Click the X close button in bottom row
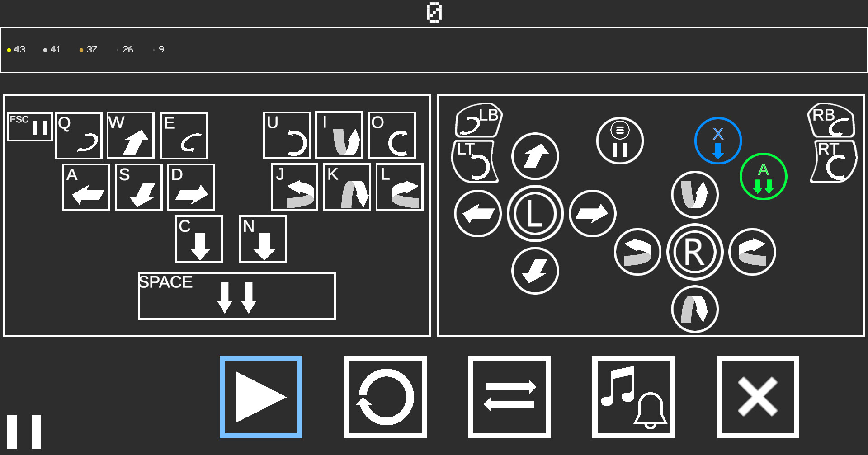Image resolution: width=868 pixels, height=455 pixels. pyautogui.click(x=758, y=397)
